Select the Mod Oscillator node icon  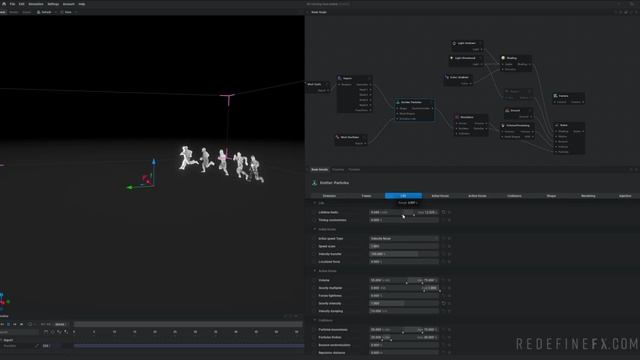point(338,137)
